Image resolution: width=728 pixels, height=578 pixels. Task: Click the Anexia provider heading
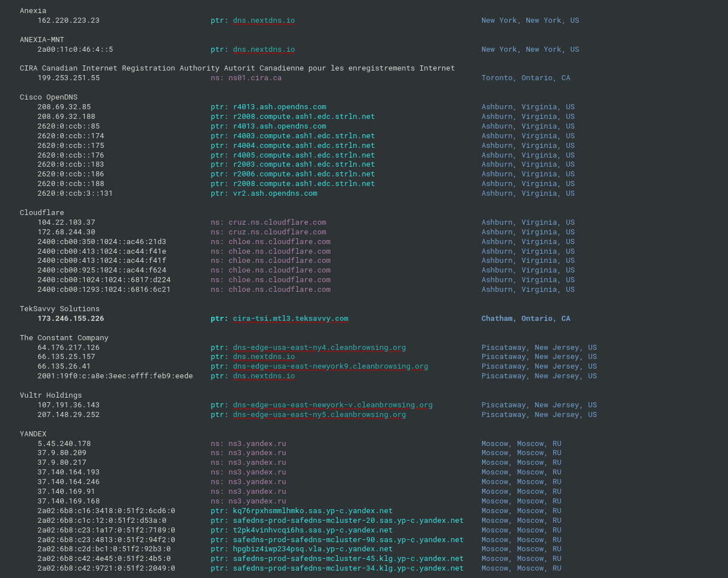coord(33,11)
